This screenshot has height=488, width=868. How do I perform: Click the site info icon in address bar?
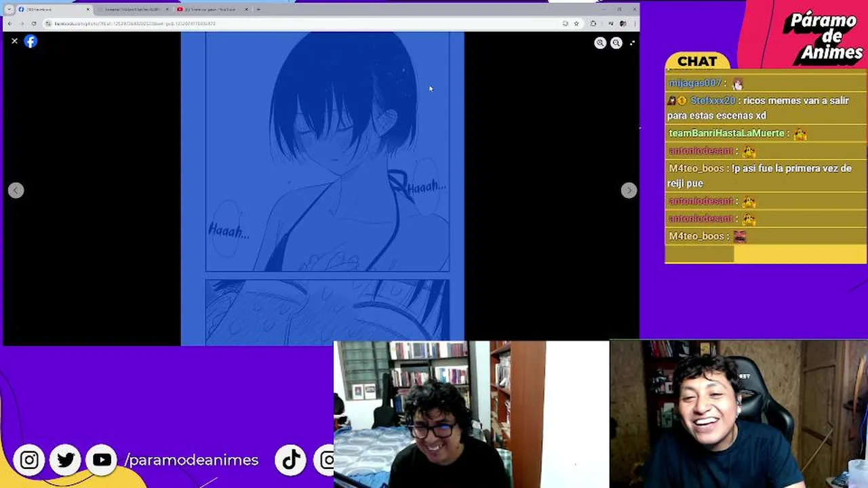(49, 23)
